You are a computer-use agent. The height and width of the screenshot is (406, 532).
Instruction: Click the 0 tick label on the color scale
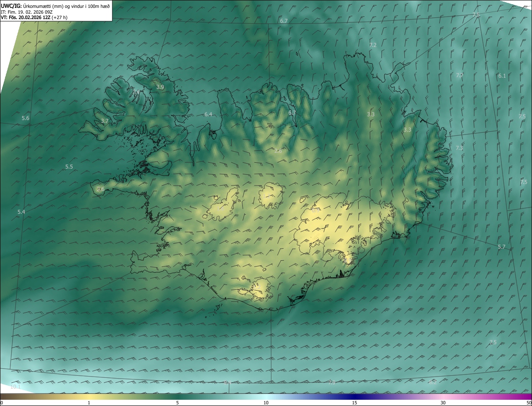point(2,403)
